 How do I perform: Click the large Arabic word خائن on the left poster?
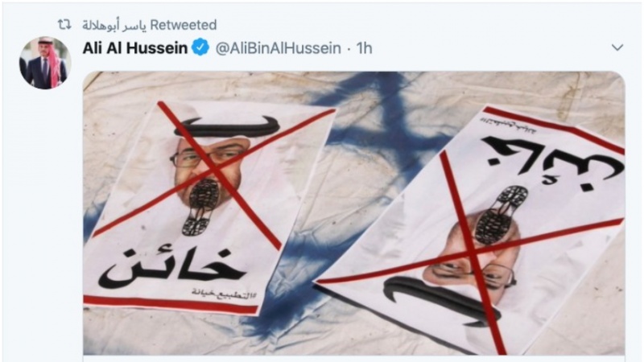(x=171, y=269)
